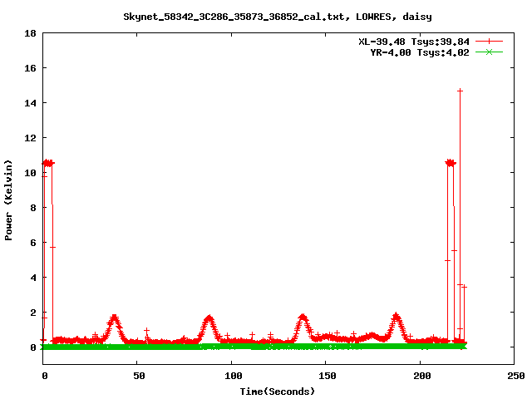Click the y-axis tick label 14
Image resolution: width=532 pixels, height=399 pixels.
point(30,103)
